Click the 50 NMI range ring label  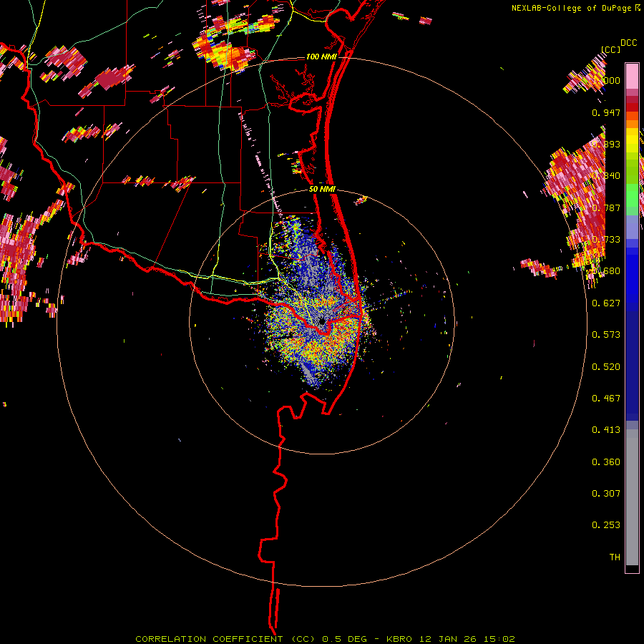coord(322,189)
